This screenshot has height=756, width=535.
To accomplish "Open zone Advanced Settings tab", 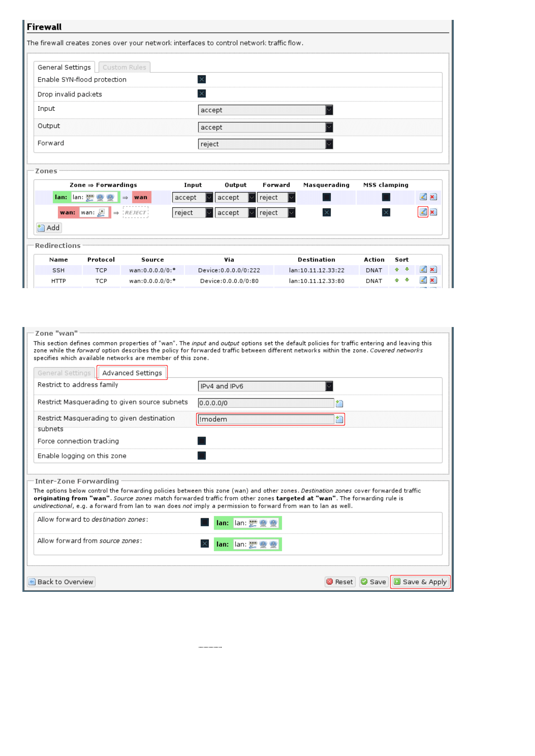I will tap(132, 373).
